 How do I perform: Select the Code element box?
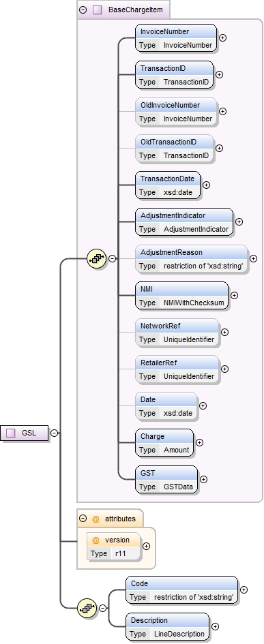[181, 590]
